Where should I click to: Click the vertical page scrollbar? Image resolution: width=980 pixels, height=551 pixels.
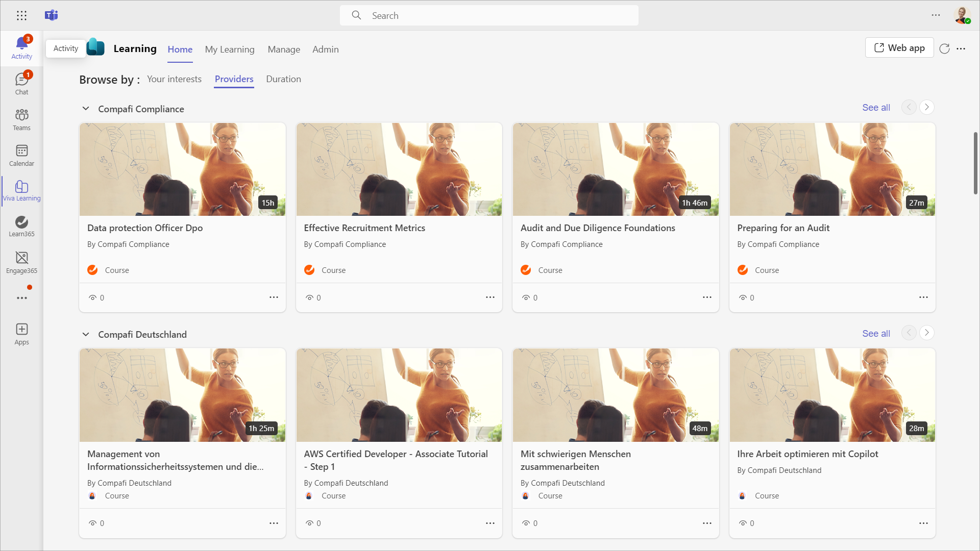tap(975, 163)
